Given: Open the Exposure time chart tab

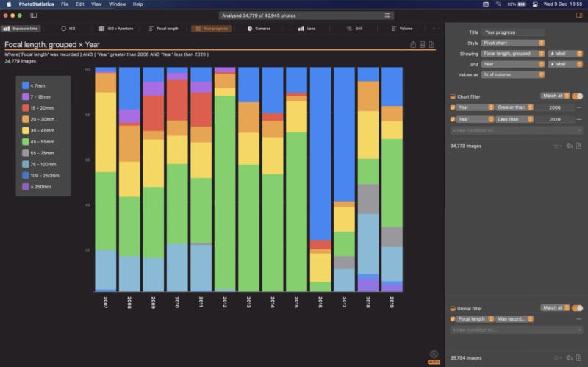Looking at the screenshot, I should coord(21,29).
